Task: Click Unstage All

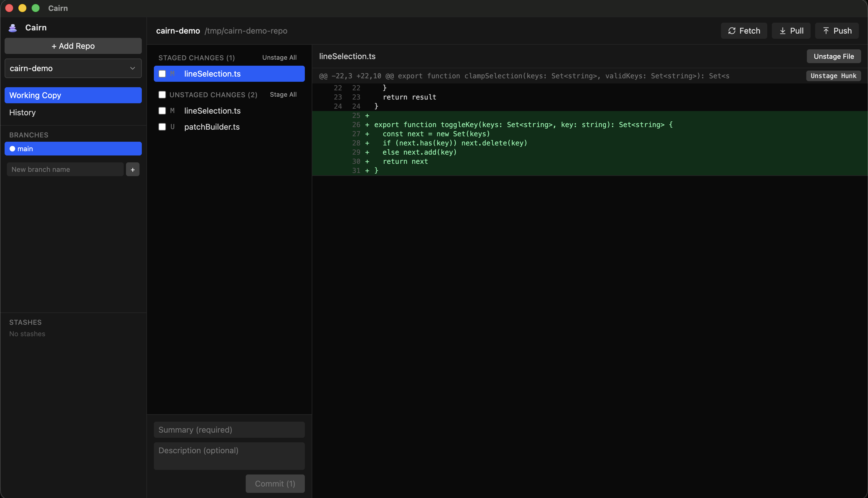Action: coord(279,57)
